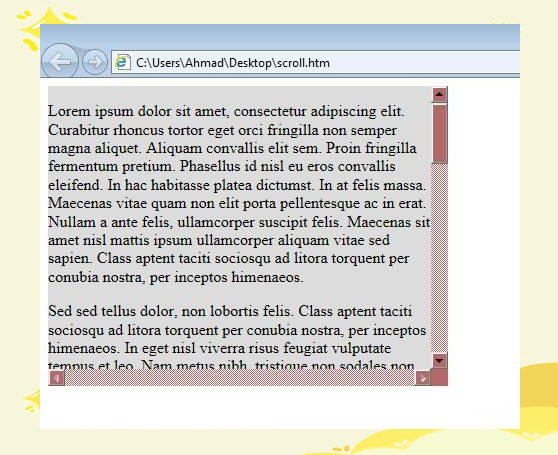Click the blank white area below scroll box
558x455 pixels.
click(x=280, y=408)
